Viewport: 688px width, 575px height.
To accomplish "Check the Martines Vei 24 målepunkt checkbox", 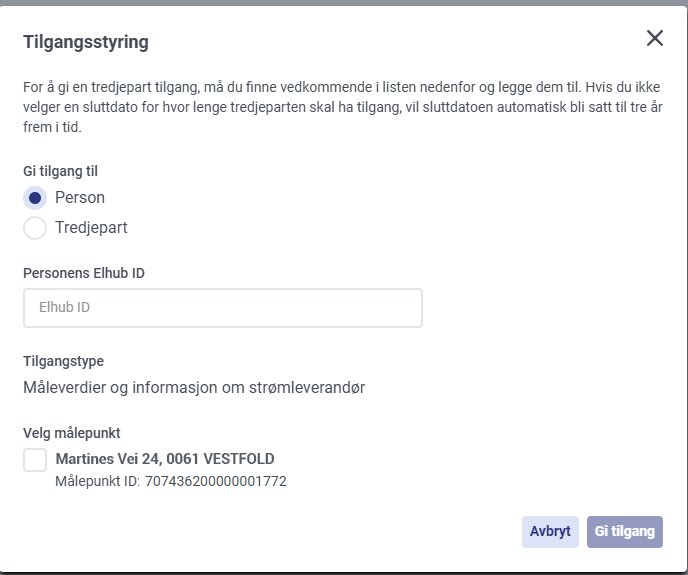I will (35, 460).
